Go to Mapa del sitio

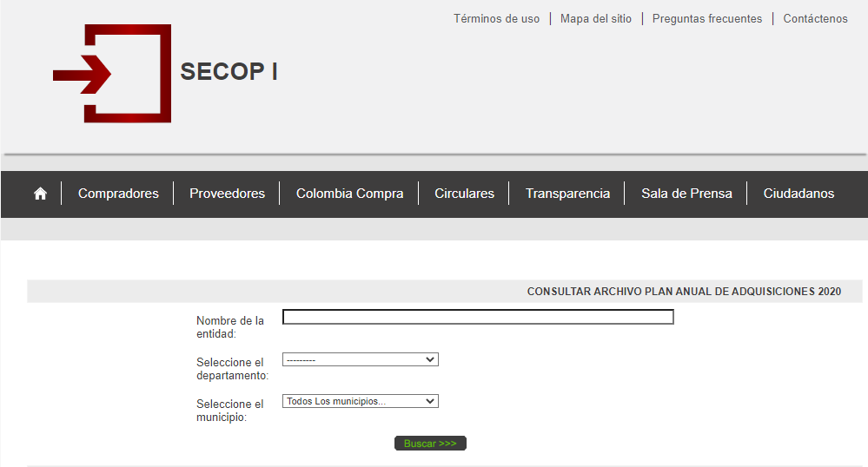(x=596, y=19)
